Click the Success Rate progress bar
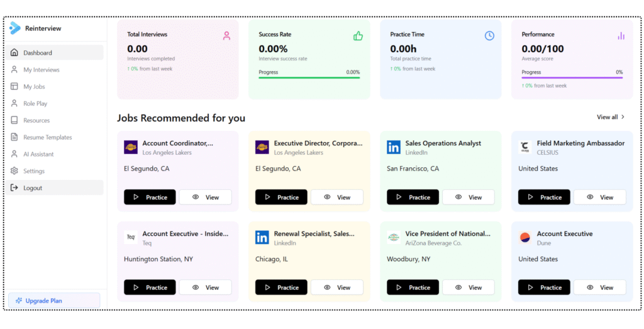This screenshot has height=329, width=644. (309, 77)
